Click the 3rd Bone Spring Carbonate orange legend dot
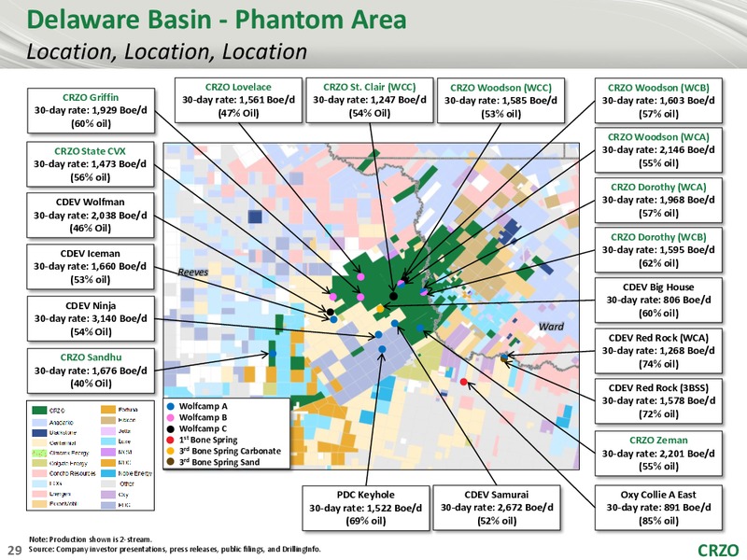The height and width of the screenshot is (560, 747). (171, 451)
